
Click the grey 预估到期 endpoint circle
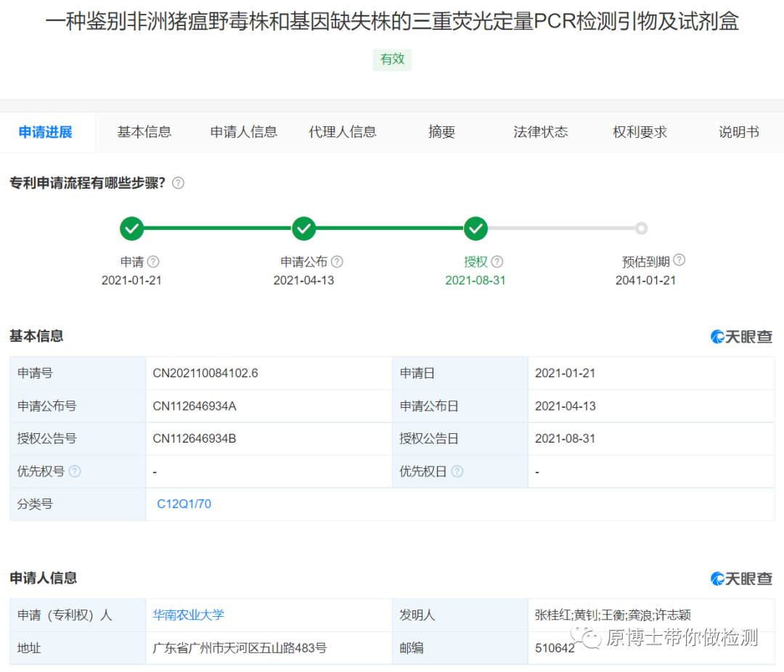point(641,229)
